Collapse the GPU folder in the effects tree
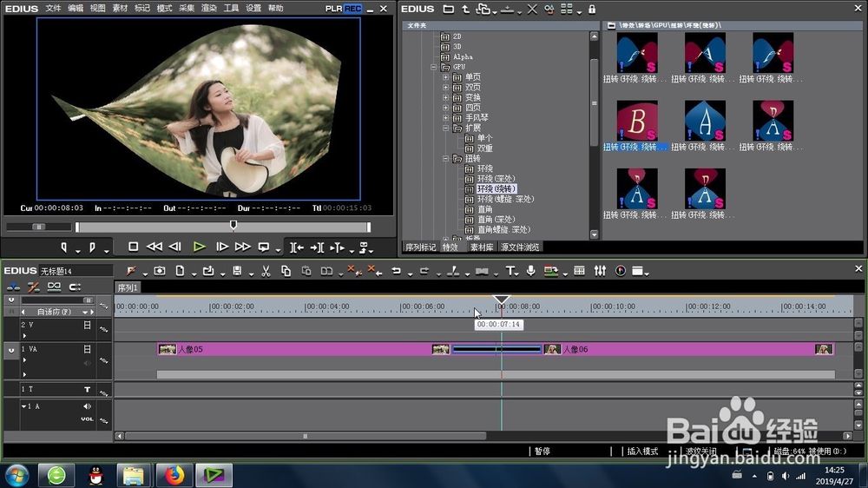This screenshot has height=488, width=868. click(x=433, y=67)
